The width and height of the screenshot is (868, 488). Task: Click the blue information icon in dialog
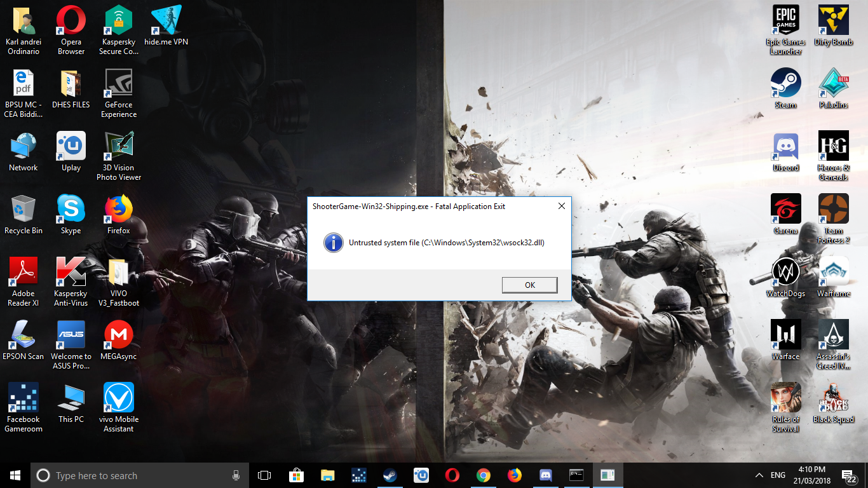coord(333,243)
